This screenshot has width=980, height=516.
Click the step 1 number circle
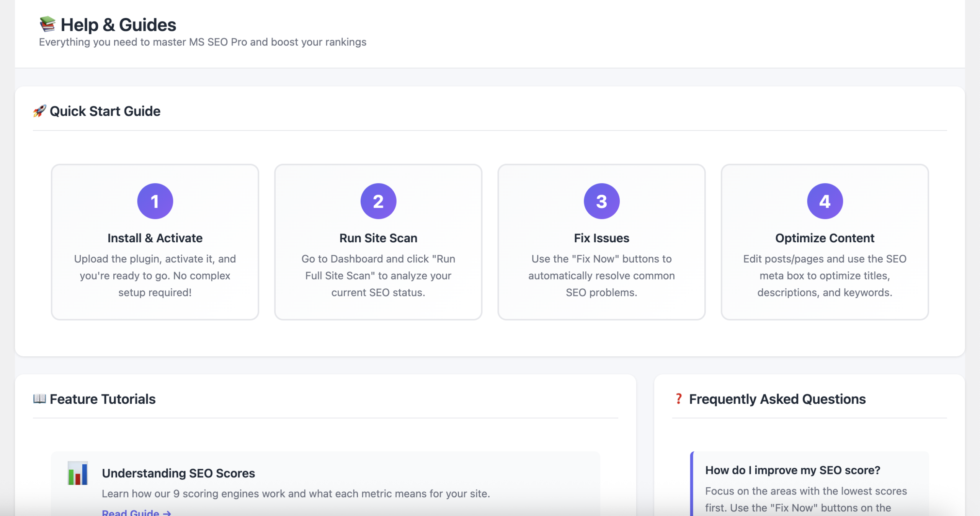(x=155, y=201)
